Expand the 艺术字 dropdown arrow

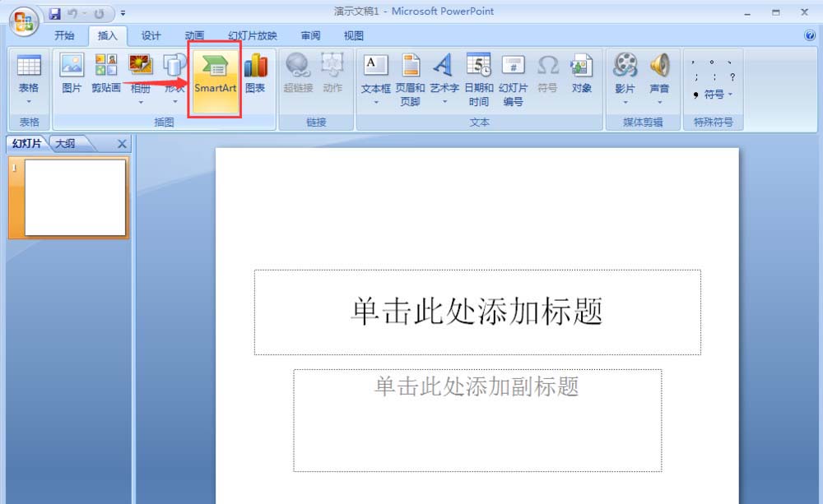[x=444, y=102]
